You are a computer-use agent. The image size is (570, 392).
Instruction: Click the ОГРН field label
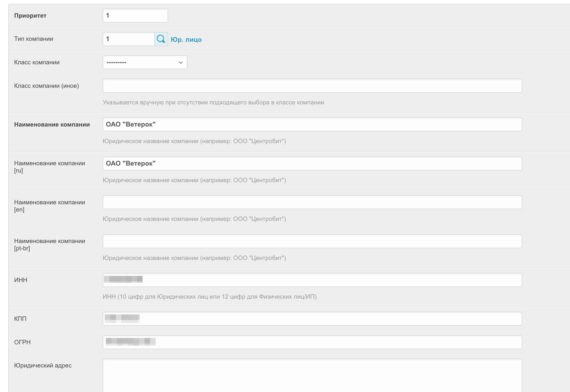22,342
